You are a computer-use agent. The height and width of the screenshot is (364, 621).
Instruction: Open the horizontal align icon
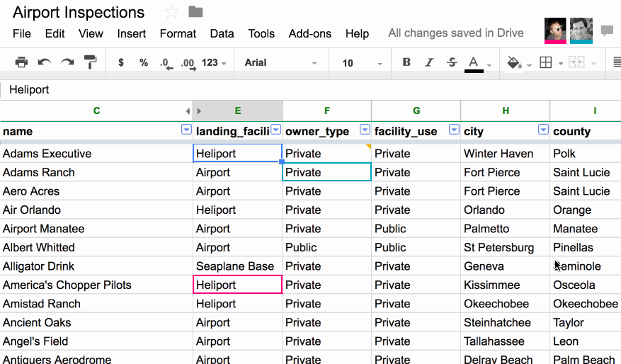click(617, 62)
